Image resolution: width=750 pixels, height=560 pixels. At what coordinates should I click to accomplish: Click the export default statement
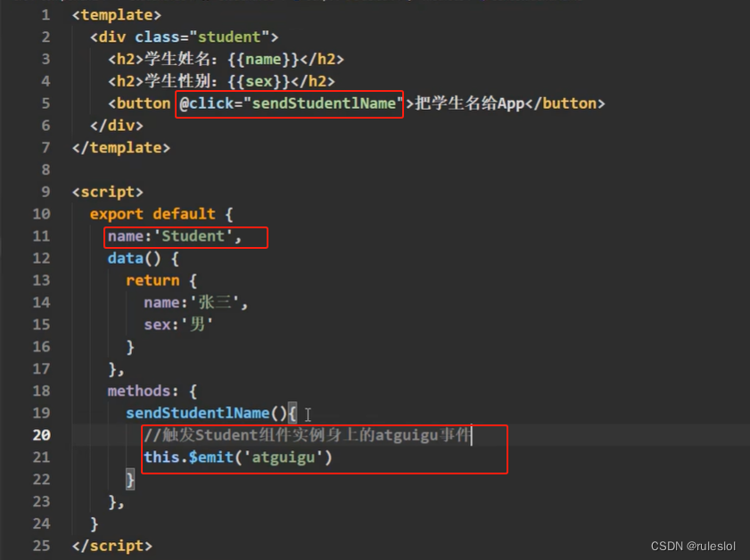pos(152,214)
